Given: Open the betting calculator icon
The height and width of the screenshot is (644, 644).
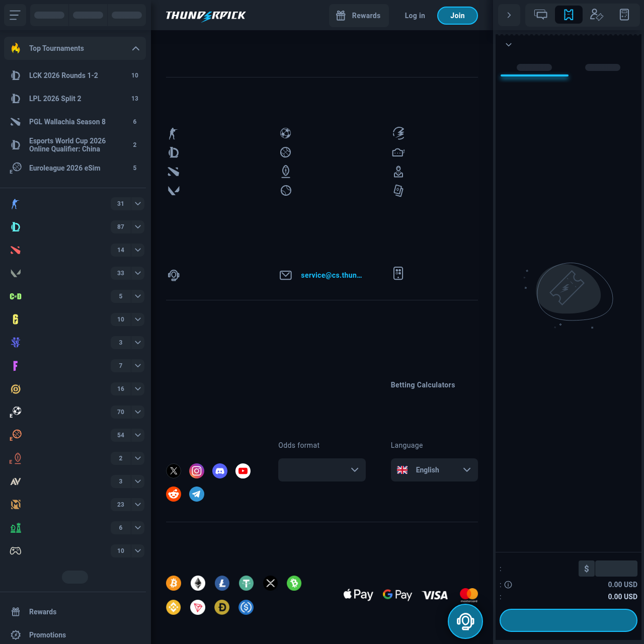Looking at the screenshot, I should point(624,15).
